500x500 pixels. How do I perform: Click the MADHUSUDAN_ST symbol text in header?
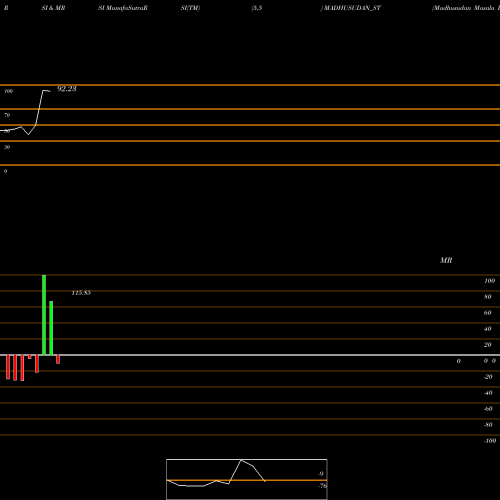click(x=352, y=8)
